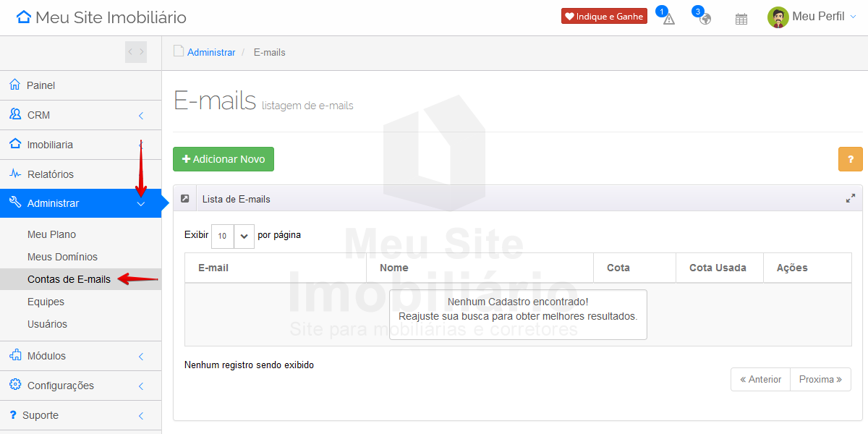Sort the table by Cota Usada column
868x434 pixels.
coord(718,268)
